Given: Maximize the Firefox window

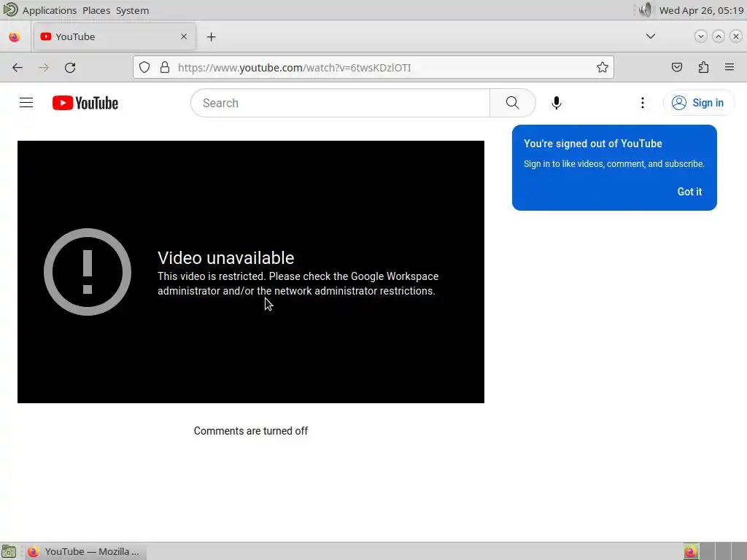Looking at the screenshot, I should [719, 36].
